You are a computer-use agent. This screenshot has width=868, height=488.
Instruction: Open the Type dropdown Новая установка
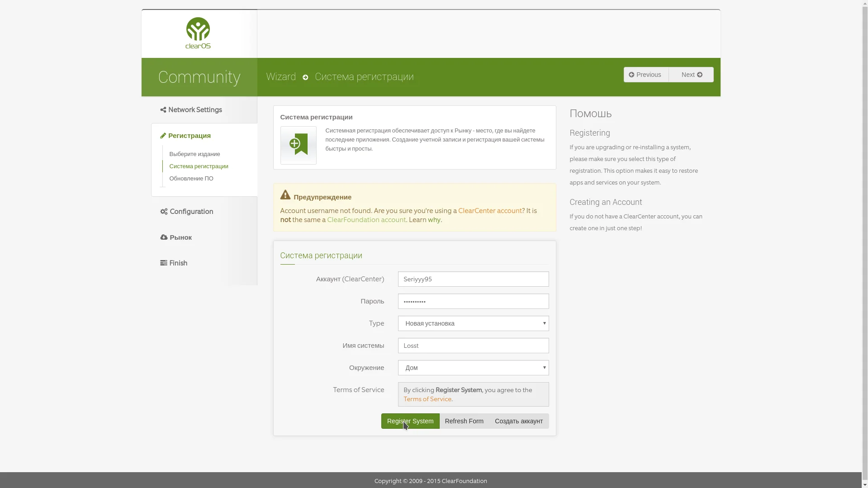pos(473,323)
